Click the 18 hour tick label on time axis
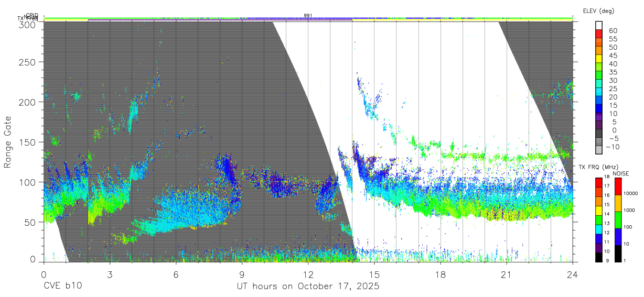Image resolution: width=644 pixels, height=297 pixels. [440, 274]
